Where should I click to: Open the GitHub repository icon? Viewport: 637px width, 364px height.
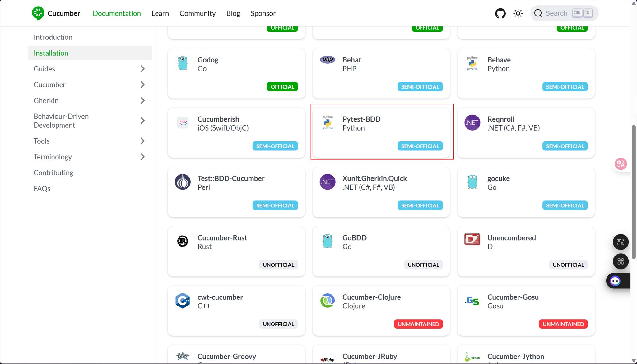500,13
